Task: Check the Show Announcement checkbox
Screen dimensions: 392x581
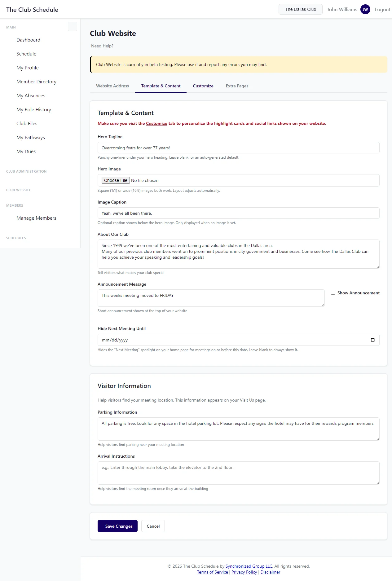Action: coord(333,293)
